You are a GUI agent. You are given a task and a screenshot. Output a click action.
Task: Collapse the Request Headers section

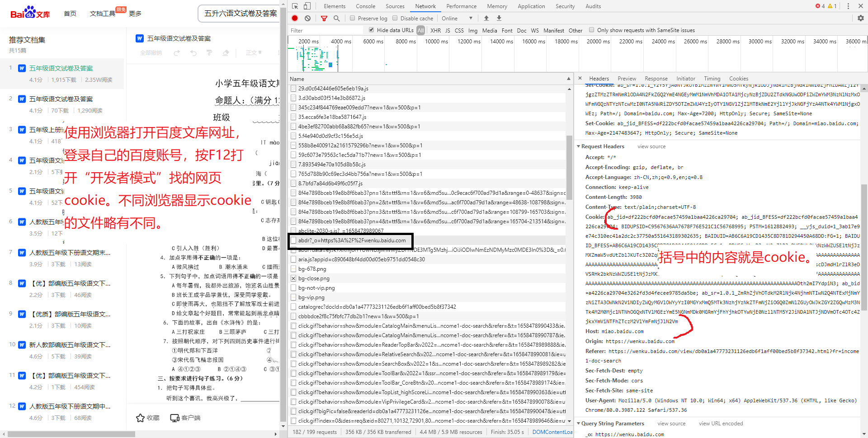(x=579, y=146)
